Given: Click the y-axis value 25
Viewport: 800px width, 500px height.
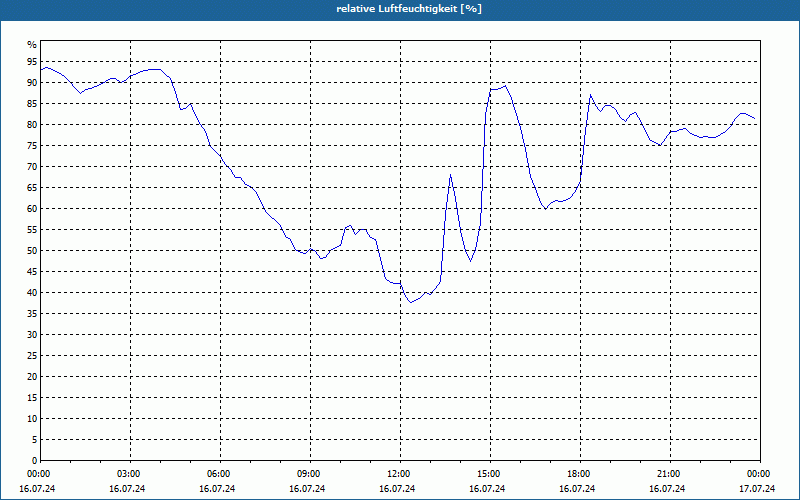Looking at the screenshot, I should (x=32, y=356).
